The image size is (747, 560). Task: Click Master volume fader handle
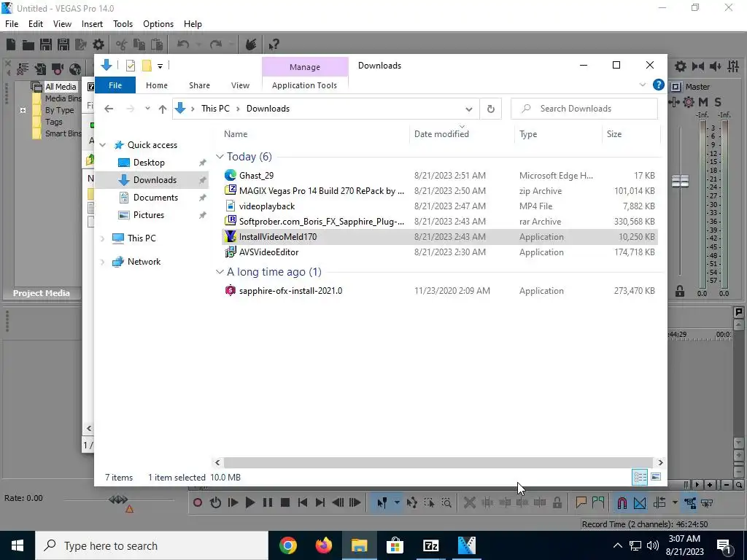point(681,181)
